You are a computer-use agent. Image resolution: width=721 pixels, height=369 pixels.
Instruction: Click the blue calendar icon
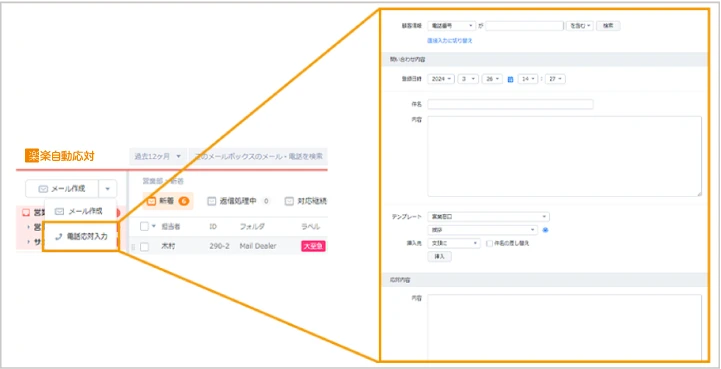[x=510, y=79]
